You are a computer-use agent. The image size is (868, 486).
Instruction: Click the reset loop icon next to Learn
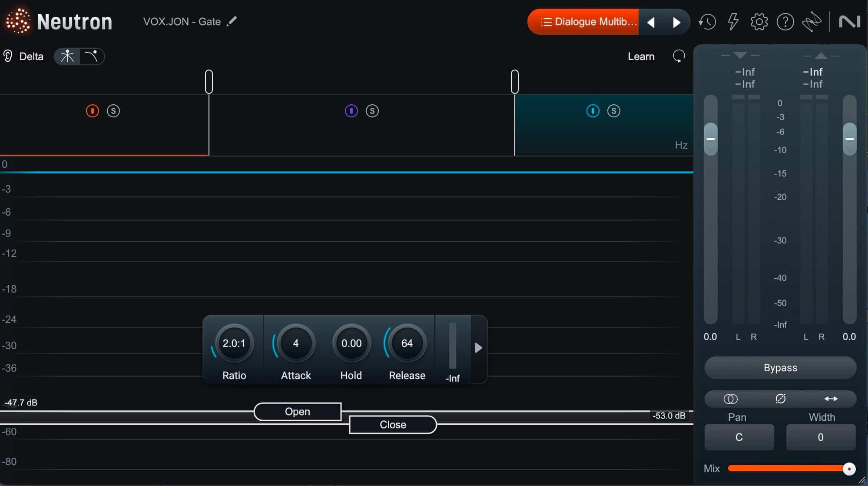coord(679,56)
